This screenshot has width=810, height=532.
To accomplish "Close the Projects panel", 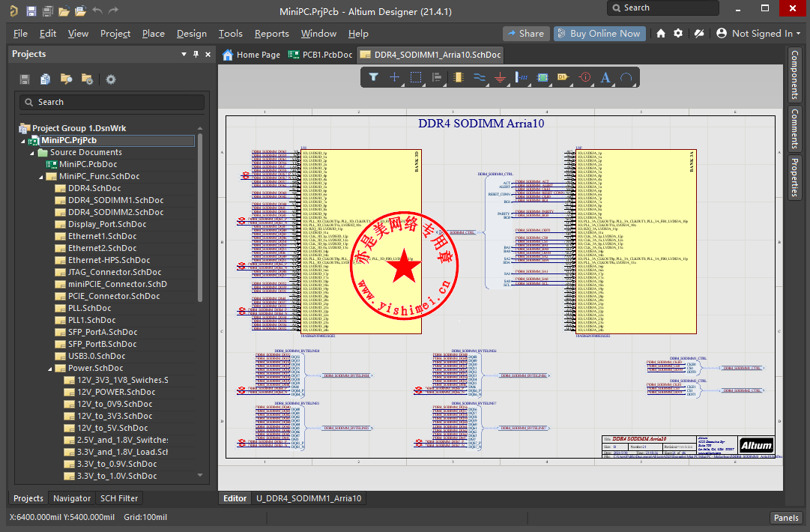I will [208, 54].
